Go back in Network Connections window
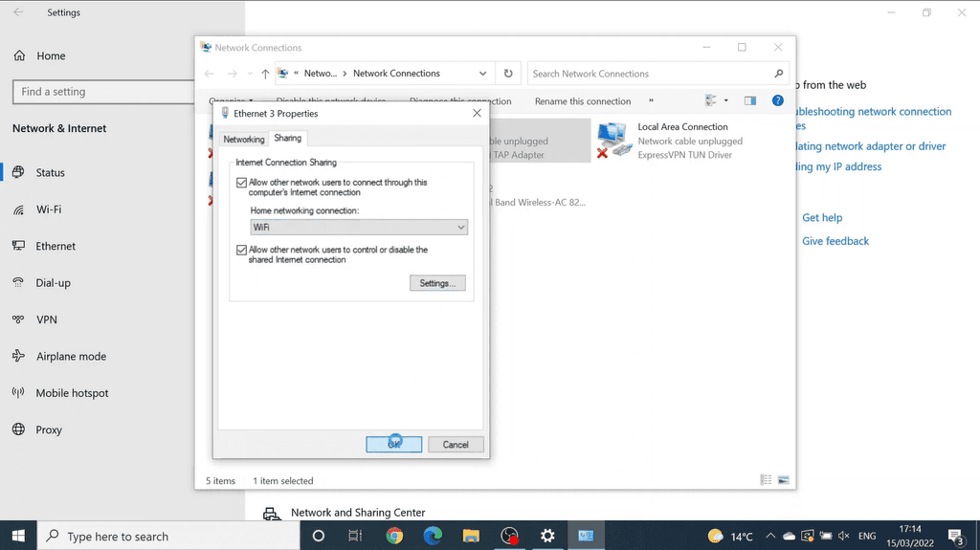The image size is (980, 550). point(210,74)
